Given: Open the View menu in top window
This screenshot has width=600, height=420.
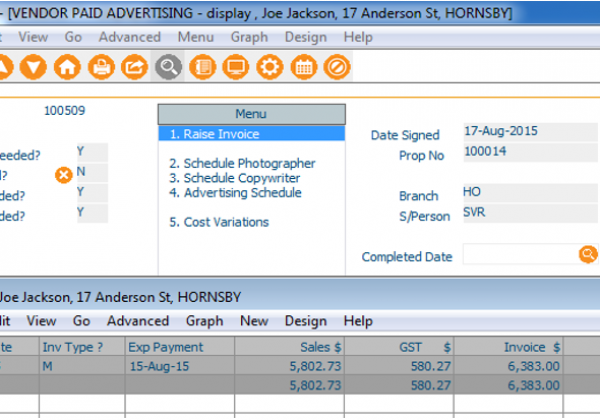Looking at the screenshot, I should (33, 37).
